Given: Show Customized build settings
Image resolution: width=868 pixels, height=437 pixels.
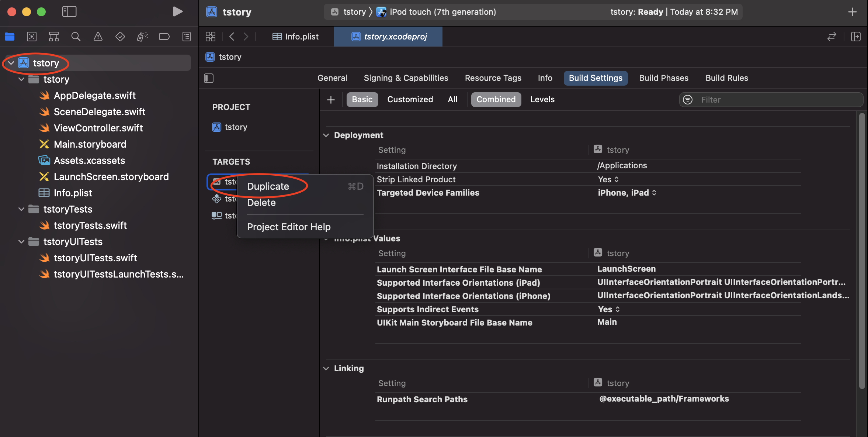Looking at the screenshot, I should (x=410, y=100).
